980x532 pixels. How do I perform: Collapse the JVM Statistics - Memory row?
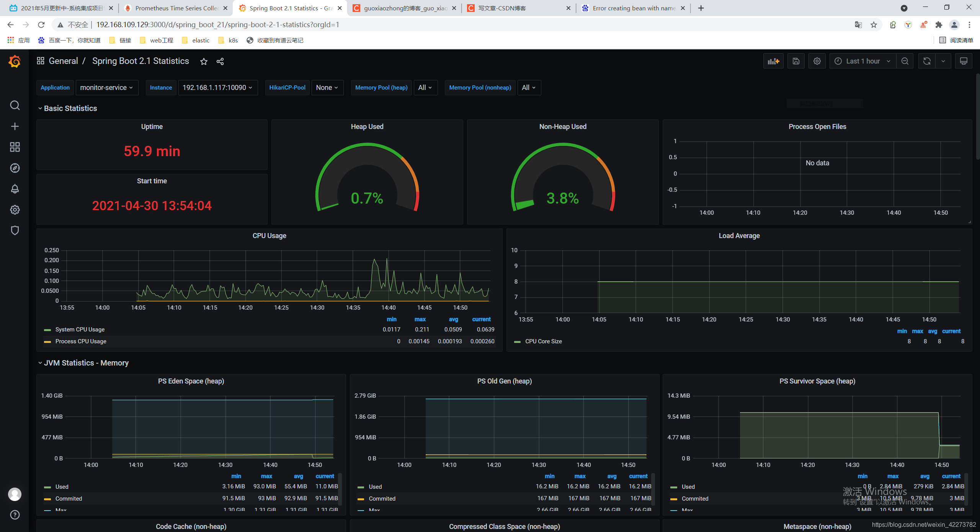pyautogui.click(x=83, y=363)
